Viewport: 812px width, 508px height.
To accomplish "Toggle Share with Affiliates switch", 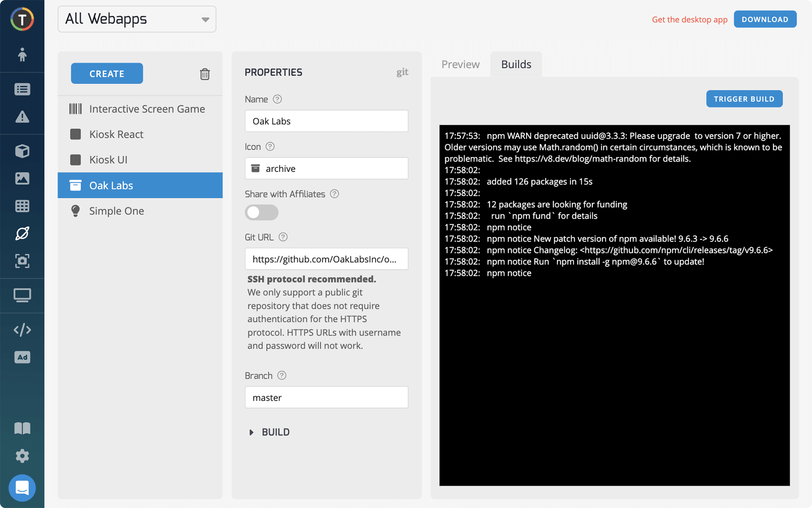I will 261,213.
